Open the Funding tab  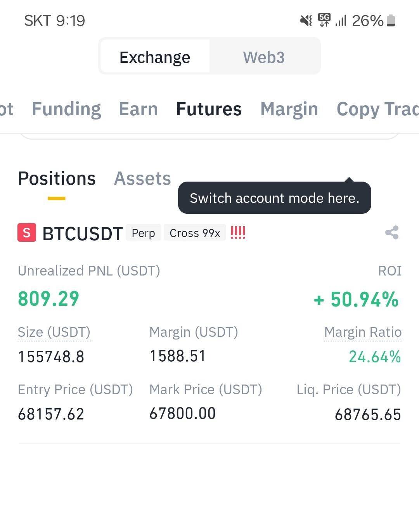point(66,109)
